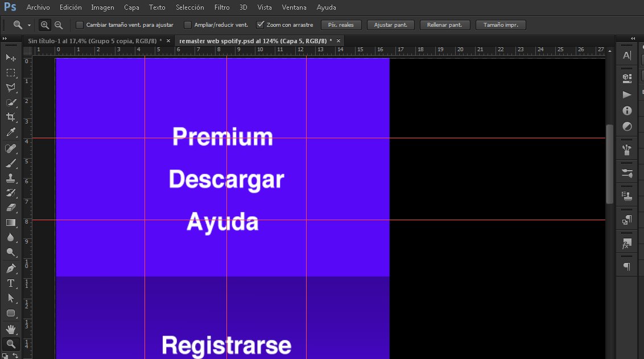Image resolution: width=644 pixels, height=359 pixels.
Task: Click the 'Píx. reales' button
Action: coord(341,25)
